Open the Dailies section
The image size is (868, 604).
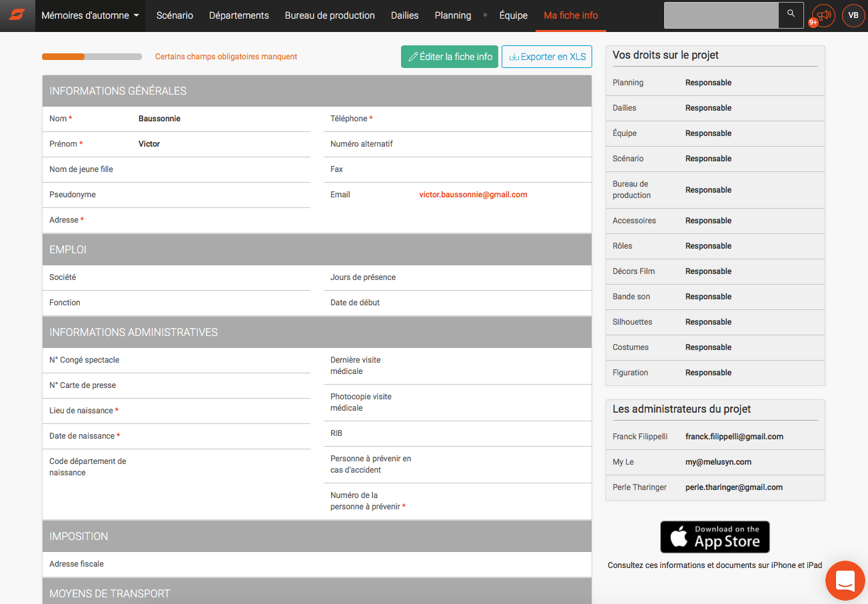pyautogui.click(x=405, y=15)
